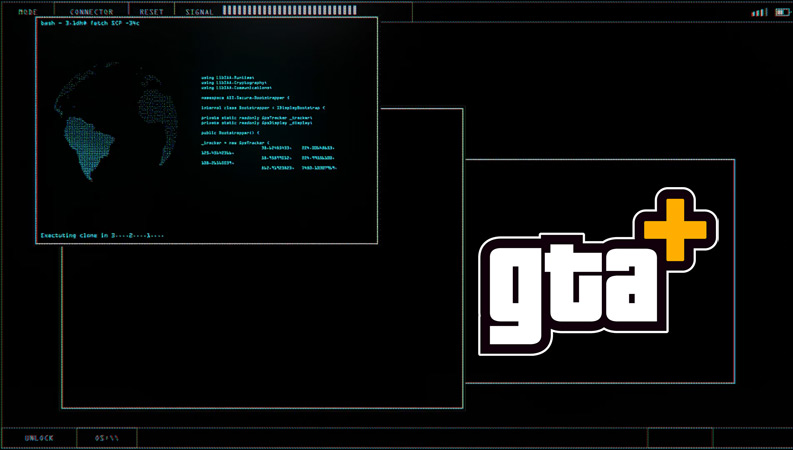The image size is (793, 450).
Task: Click the 'namespace' line in the code
Action: click(x=246, y=98)
